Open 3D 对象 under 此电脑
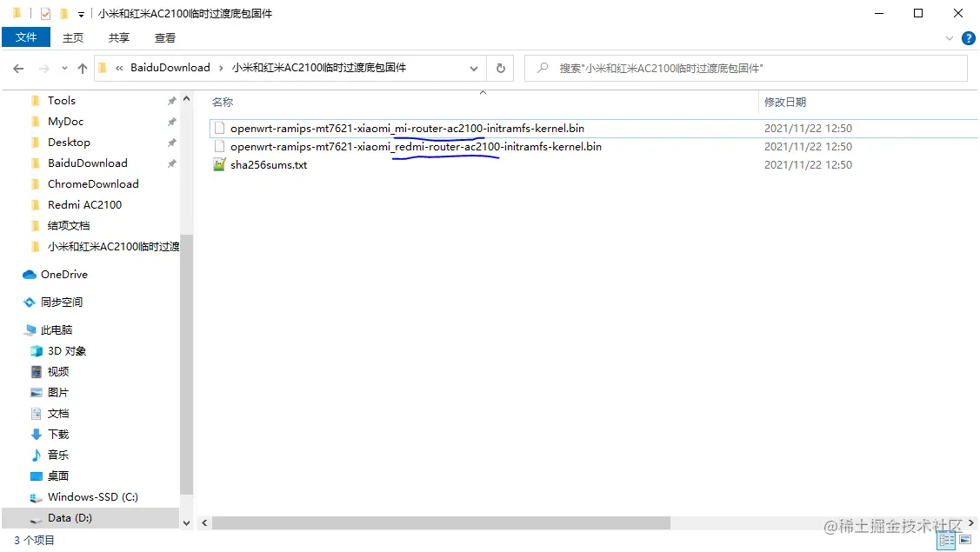The width and height of the screenshot is (980, 552). click(67, 350)
